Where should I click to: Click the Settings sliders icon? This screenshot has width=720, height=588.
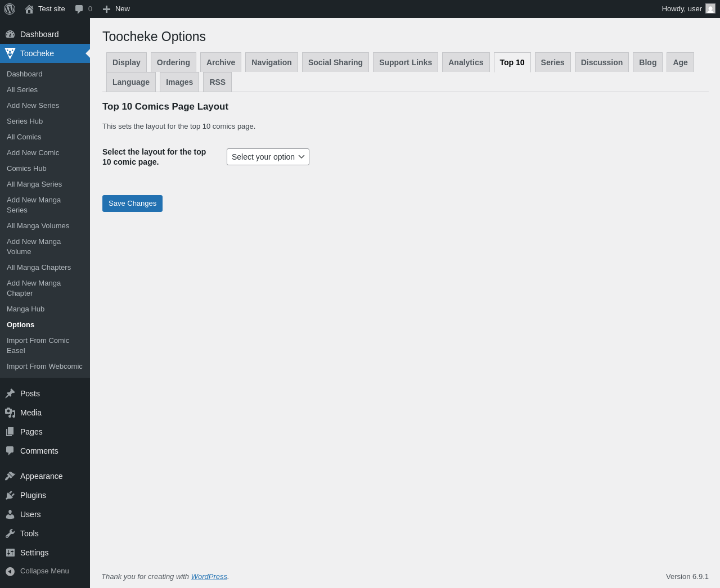[10, 553]
